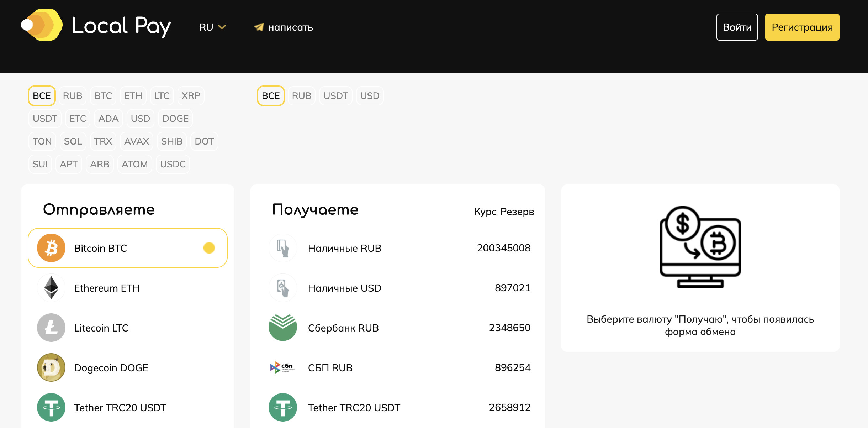Click the yellow Регистрация button
The image size is (868, 428).
pos(802,27)
